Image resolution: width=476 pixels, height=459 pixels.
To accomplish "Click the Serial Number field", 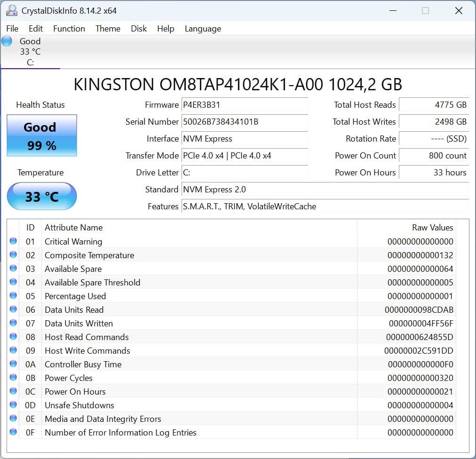I will click(245, 122).
